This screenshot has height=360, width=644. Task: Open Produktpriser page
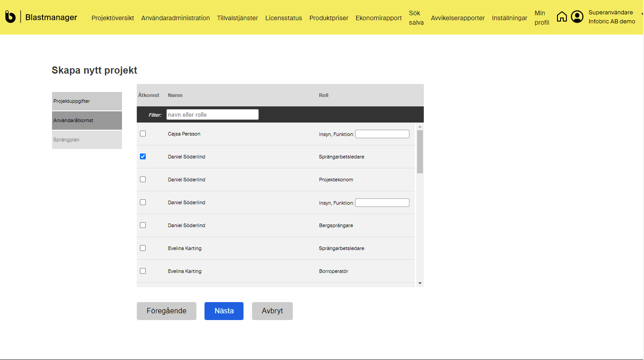click(329, 18)
